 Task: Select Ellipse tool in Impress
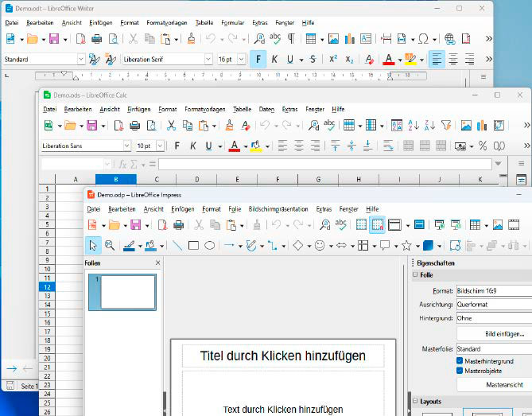(x=210, y=245)
